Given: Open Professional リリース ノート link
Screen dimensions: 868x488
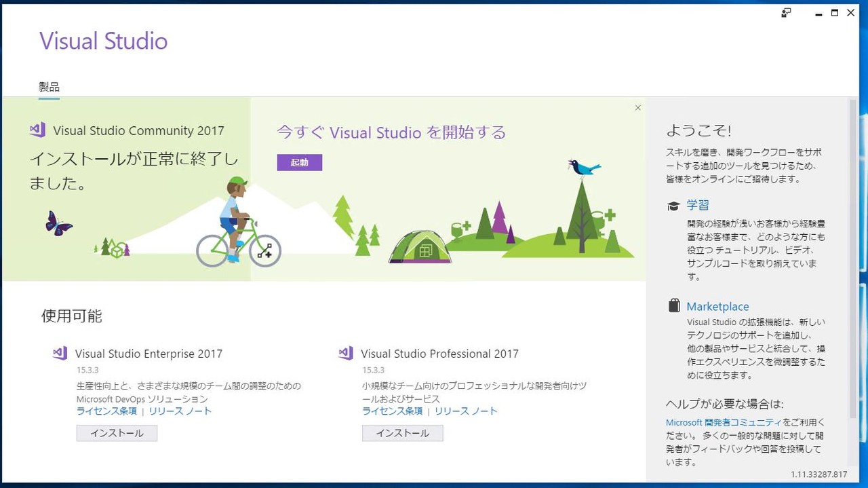Looking at the screenshot, I should pyautogui.click(x=466, y=411).
